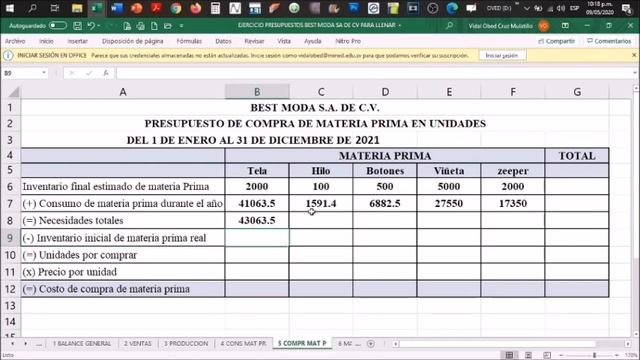Click the zoom slider handle in status bar
640x360 pixels.
point(594,355)
